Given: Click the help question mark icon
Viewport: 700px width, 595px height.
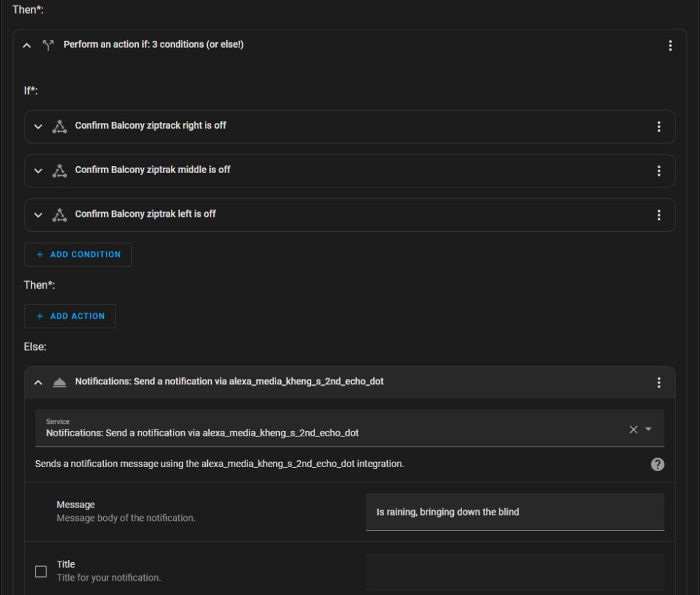Looking at the screenshot, I should click(657, 464).
